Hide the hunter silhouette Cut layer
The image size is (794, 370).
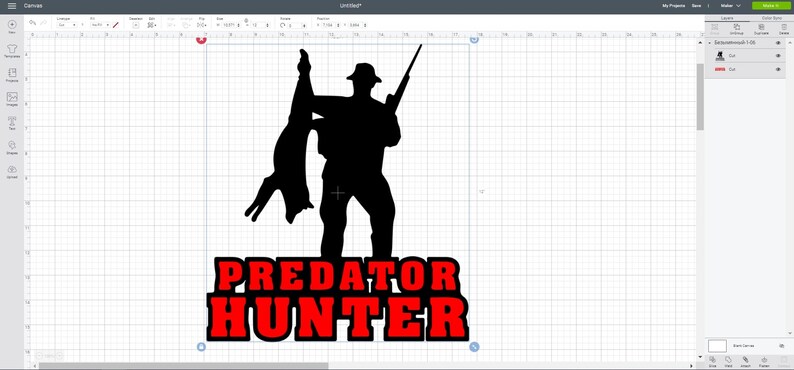tap(778, 56)
